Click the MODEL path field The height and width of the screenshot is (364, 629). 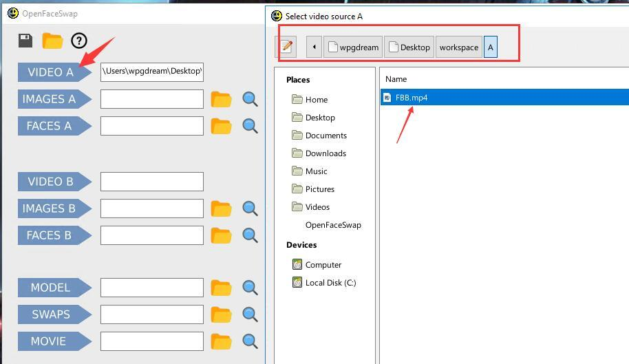point(152,288)
